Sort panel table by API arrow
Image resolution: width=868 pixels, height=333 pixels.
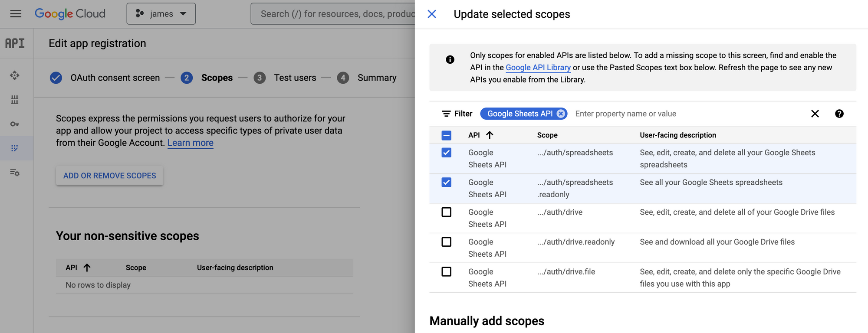click(490, 135)
